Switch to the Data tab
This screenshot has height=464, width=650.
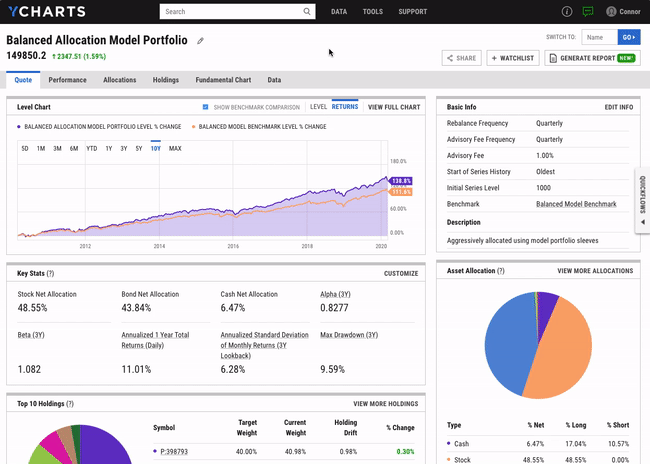274,80
